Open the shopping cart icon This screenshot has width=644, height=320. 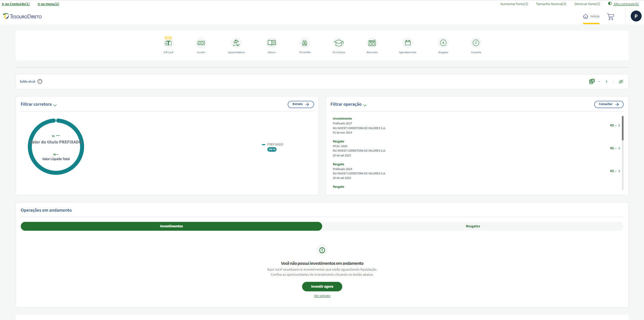611,16
